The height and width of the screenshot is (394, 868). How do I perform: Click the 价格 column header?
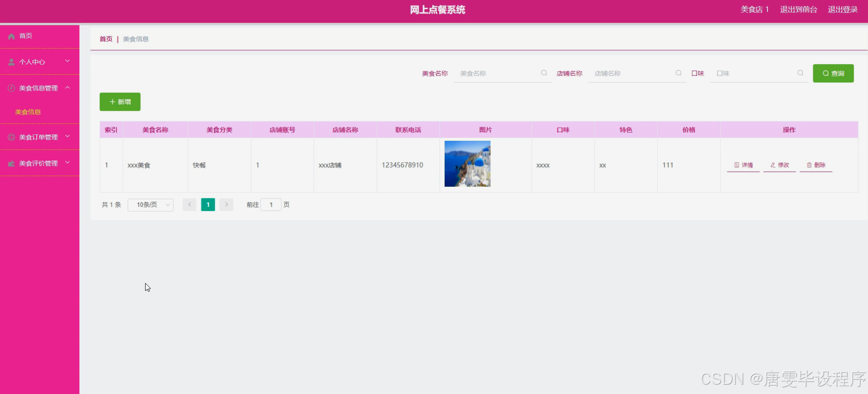(689, 130)
